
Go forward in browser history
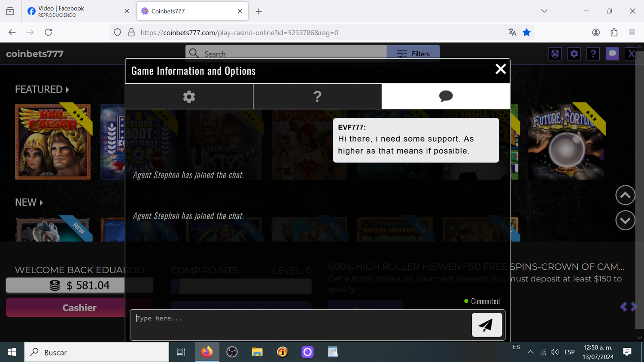pos(30,32)
